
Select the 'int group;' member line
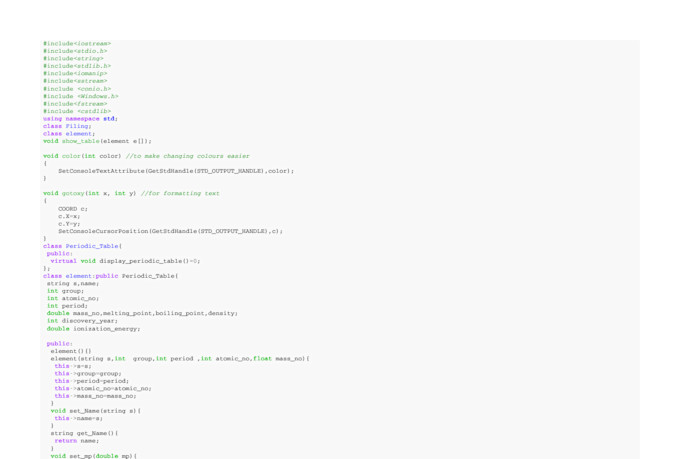(65, 291)
